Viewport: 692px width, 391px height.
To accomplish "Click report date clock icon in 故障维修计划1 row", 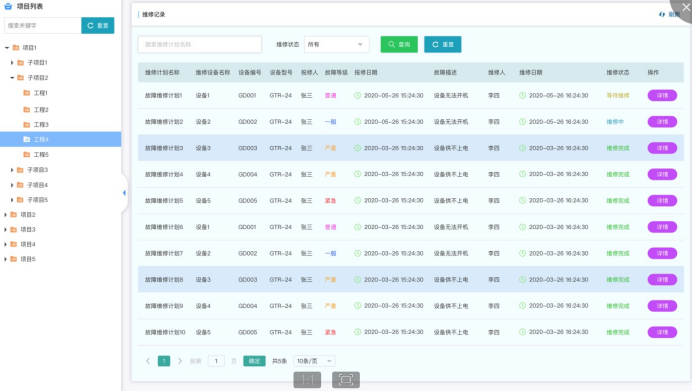I will [x=357, y=95].
